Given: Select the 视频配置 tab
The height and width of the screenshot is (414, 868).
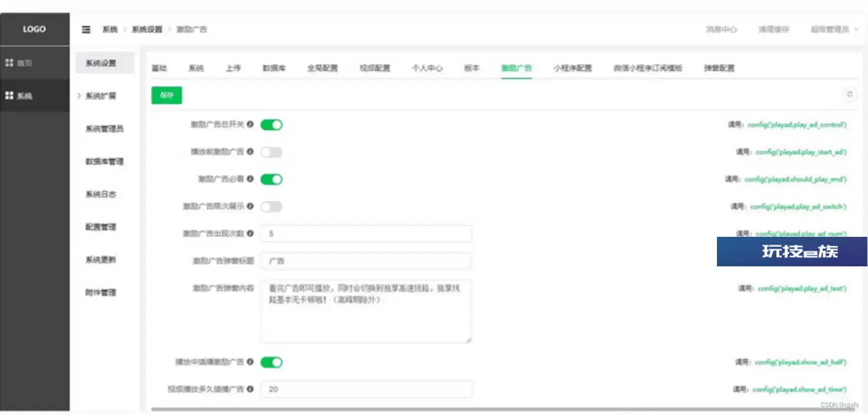Looking at the screenshot, I should (375, 68).
